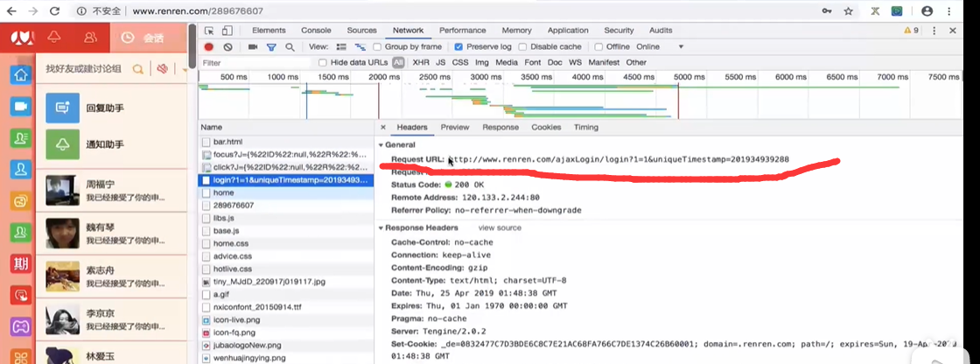This screenshot has width=980, height=364.
Task: Filter requests by XHR type
Action: (421, 62)
